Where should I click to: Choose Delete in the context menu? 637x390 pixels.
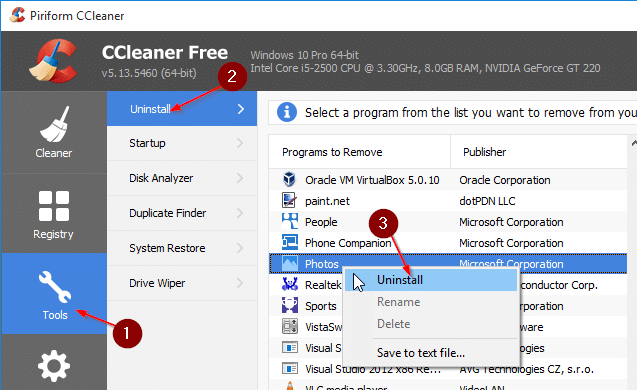[x=431, y=324]
